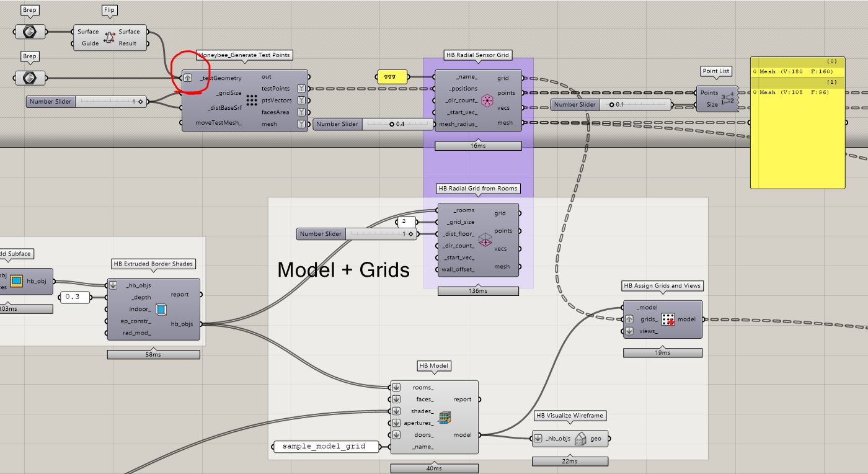Click the panel with value 0.3

pyautogui.click(x=74, y=297)
